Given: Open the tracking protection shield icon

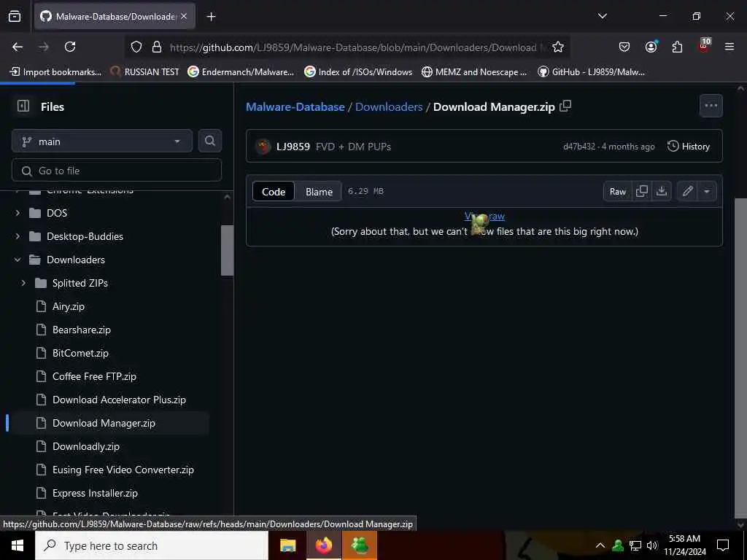Looking at the screenshot, I should (x=136, y=47).
